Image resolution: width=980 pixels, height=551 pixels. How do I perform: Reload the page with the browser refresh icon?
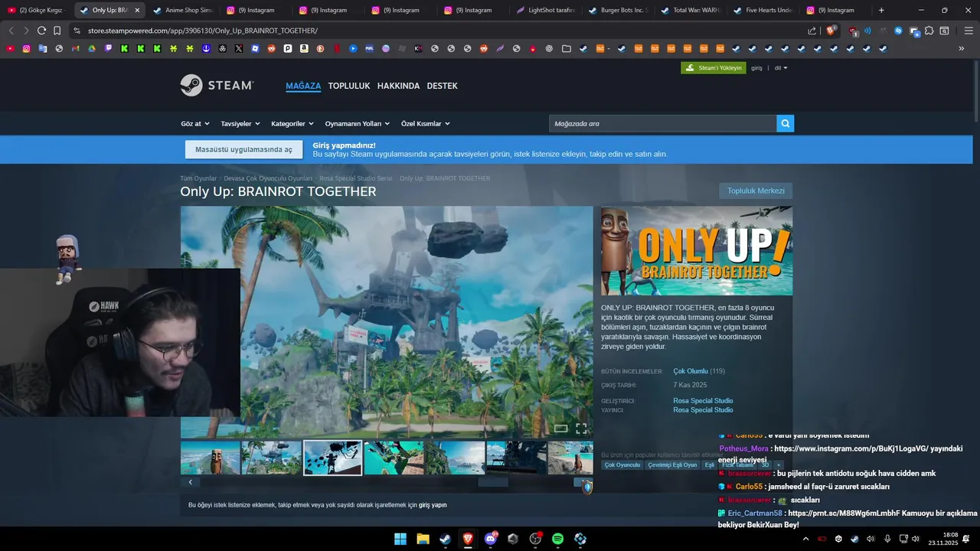pyautogui.click(x=41, y=31)
